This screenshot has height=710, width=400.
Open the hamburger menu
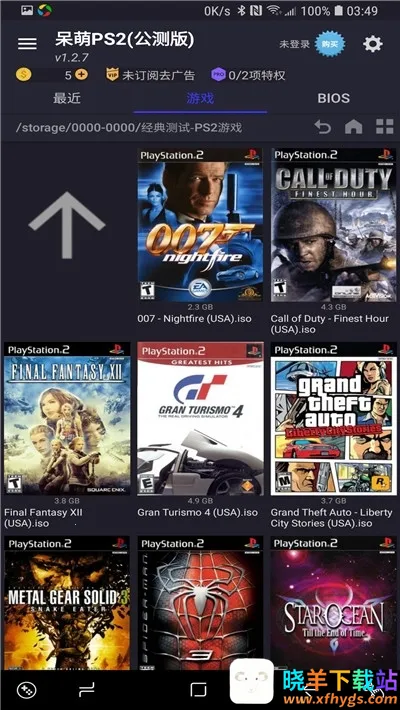(x=27, y=43)
